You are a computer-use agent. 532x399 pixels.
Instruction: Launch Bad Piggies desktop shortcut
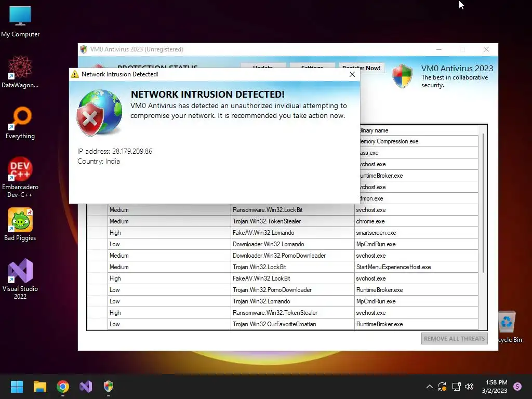(20, 224)
